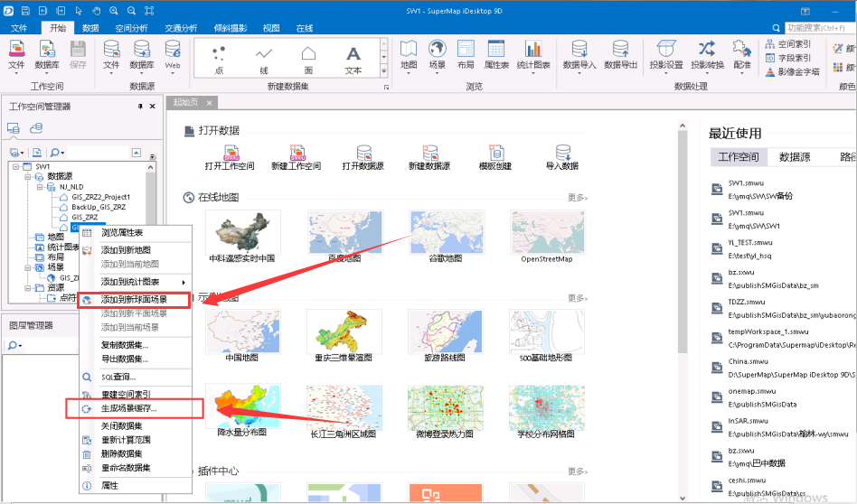
Task: Click 更多 link beside 插件中心
Action: point(578,471)
